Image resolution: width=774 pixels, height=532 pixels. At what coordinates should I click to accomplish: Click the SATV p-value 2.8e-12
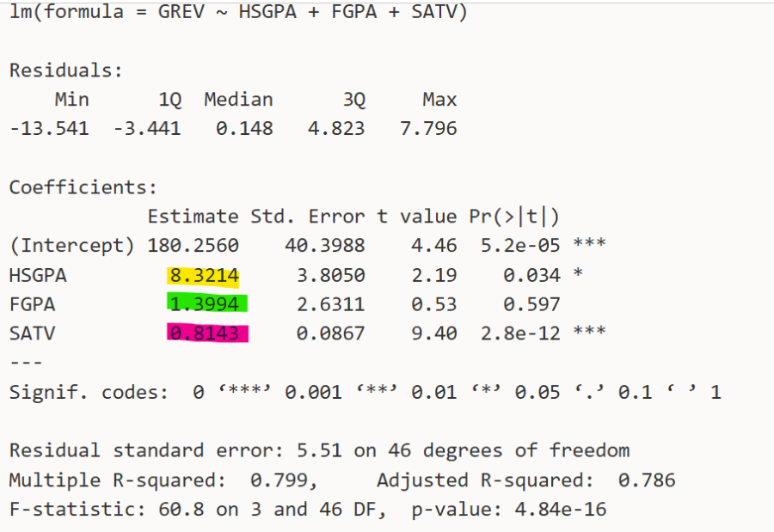[x=520, y=333]
